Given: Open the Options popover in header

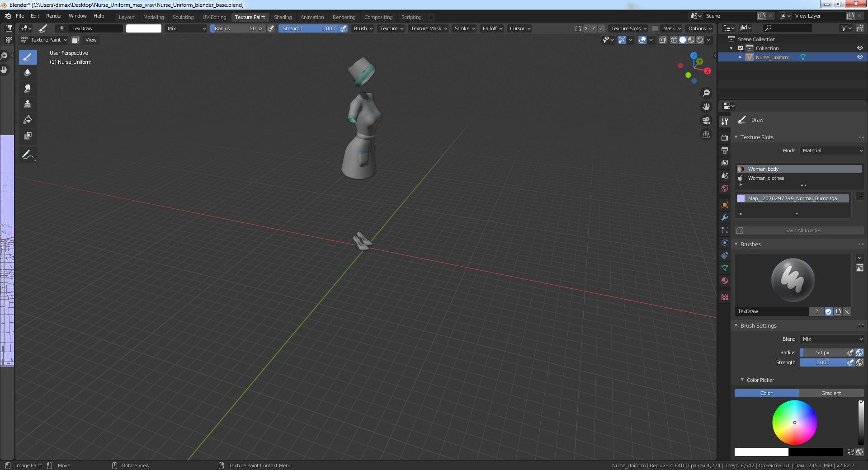Looking at the screenshot, I should click(x=699, y=28).
